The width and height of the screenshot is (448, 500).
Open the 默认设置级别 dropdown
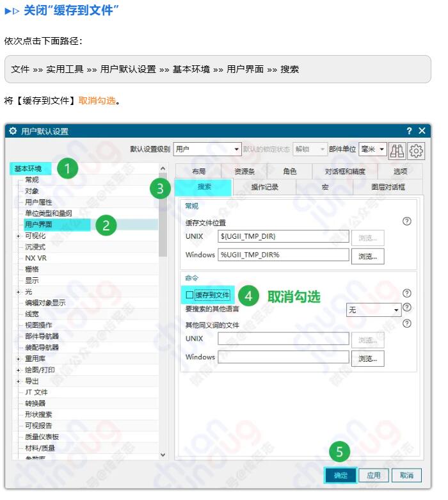point(207,149)
